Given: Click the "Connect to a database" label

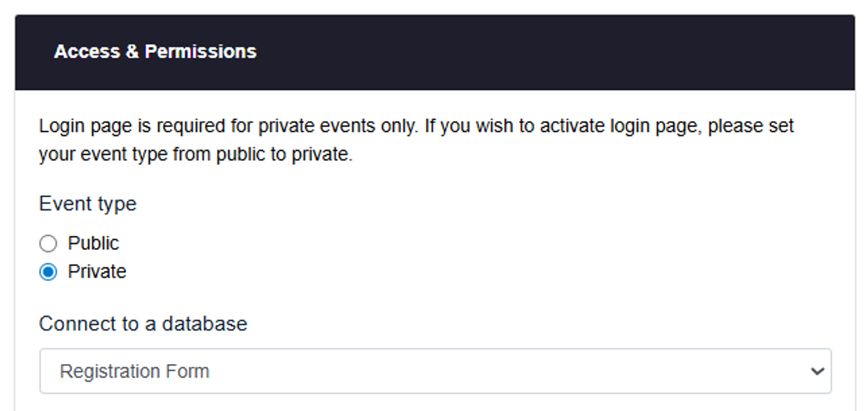Looking at the screenshot, I should click(x=143, y=324).
